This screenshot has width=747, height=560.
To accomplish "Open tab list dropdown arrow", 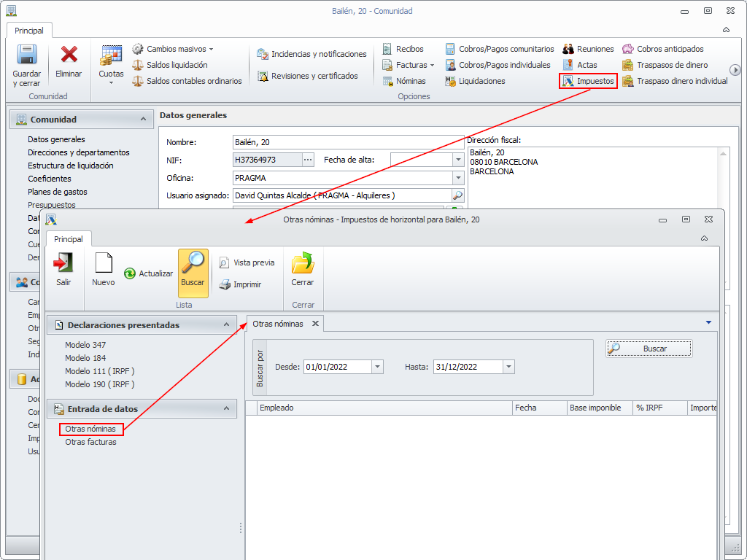I will [x=708, y=323].
